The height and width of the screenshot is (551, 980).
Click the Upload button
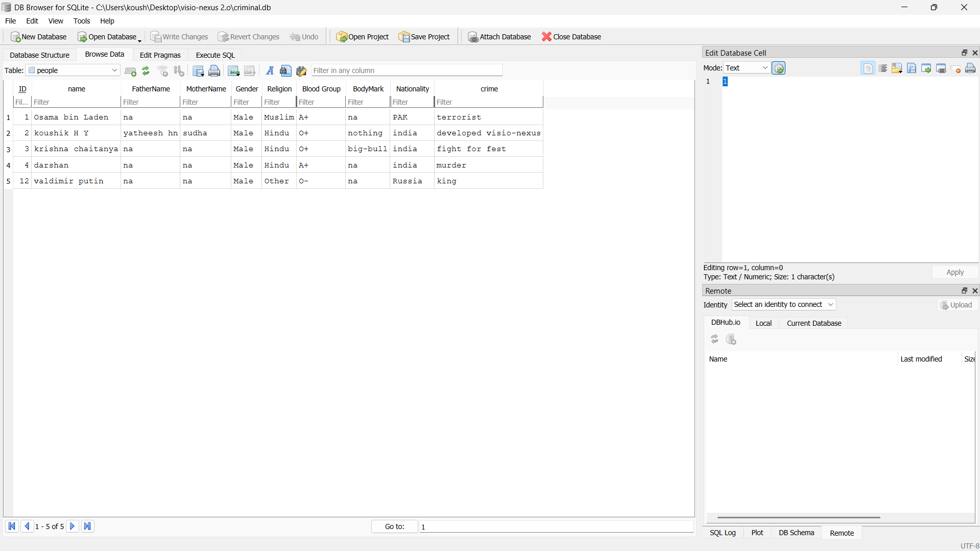click(x=957, y=305)
